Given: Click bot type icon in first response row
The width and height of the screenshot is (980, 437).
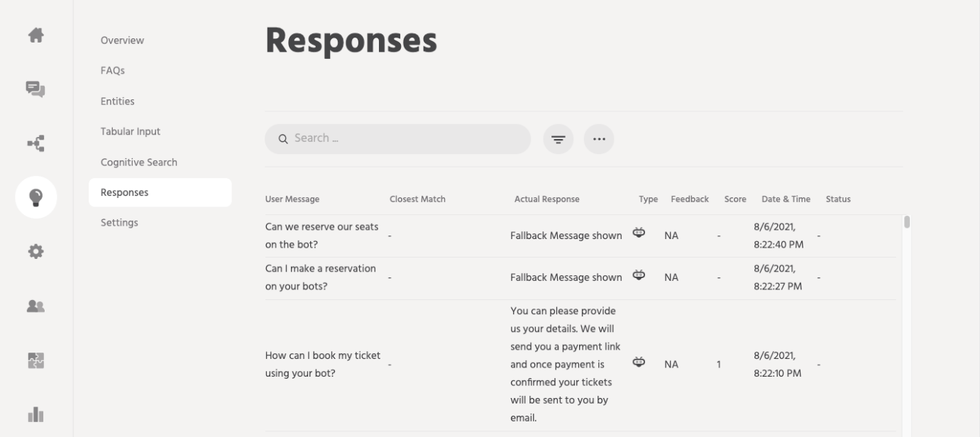Looking at the screenshot, I should pos(639,233).
